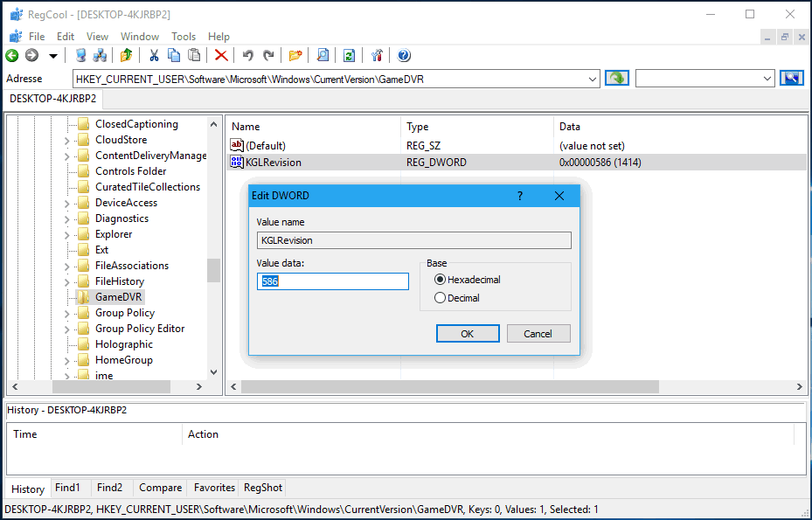Select the DESKTOP-4KJRBP2 connection tab

click(52, 99)
